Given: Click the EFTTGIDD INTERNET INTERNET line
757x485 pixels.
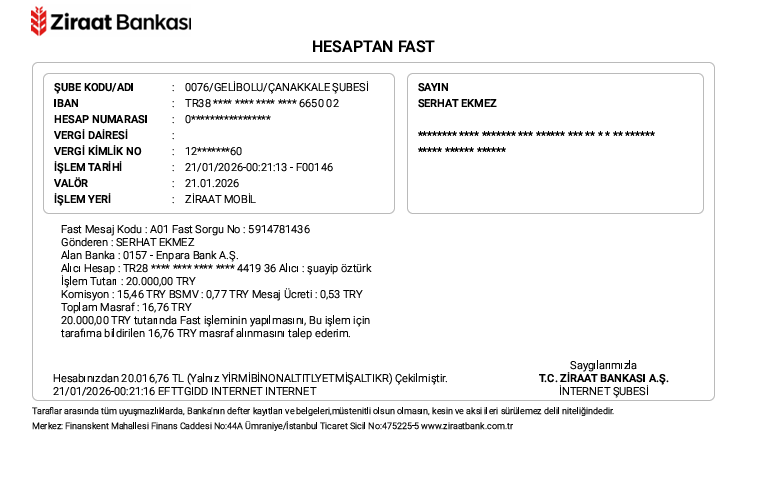Looking at the screenshot, I should [x=184, y=391].
